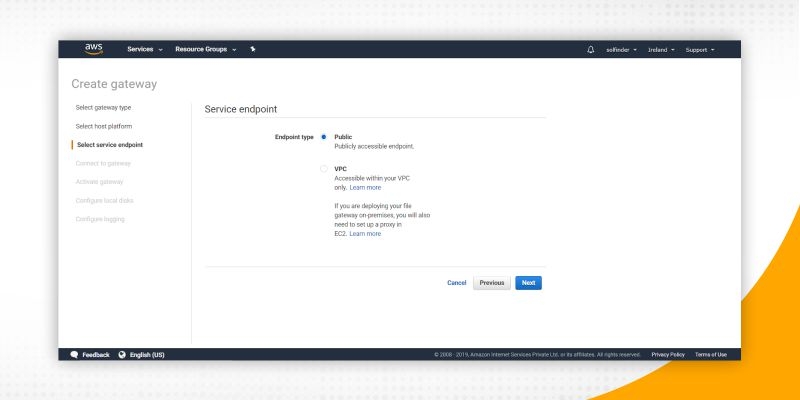
Task: Open the notifications bell icon
Action: 590,49
